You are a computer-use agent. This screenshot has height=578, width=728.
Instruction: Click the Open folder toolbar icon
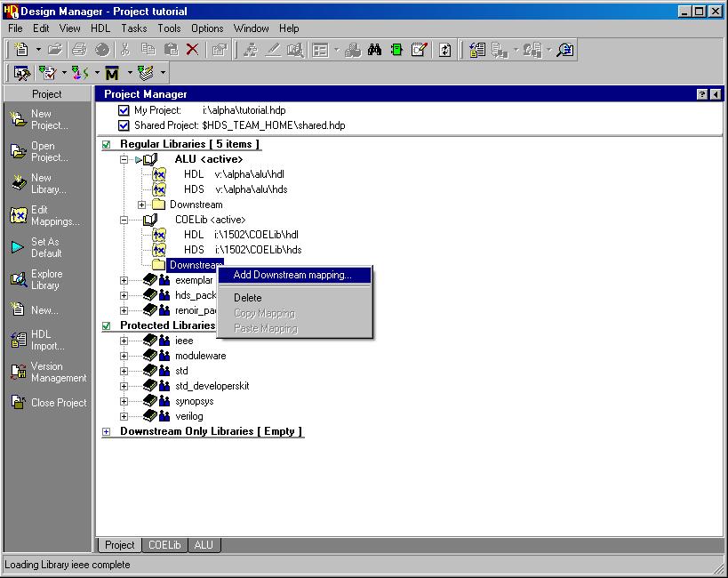click(55, 49)
